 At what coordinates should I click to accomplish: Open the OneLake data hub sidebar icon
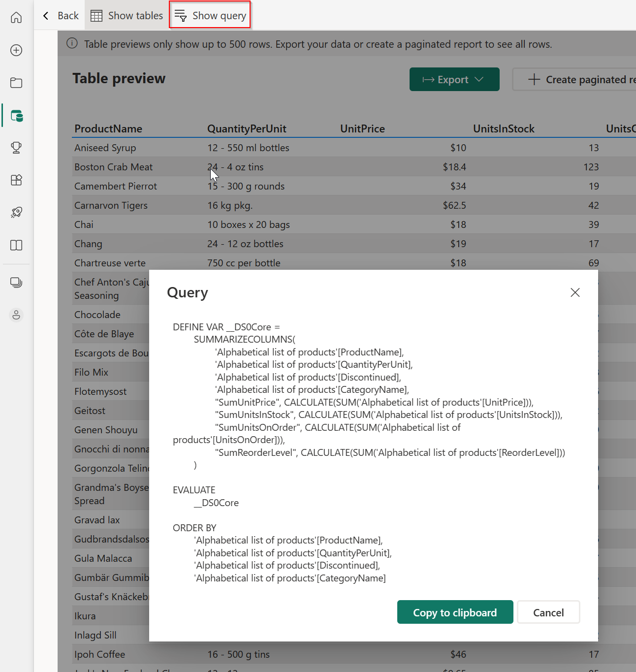pos(16,116)
